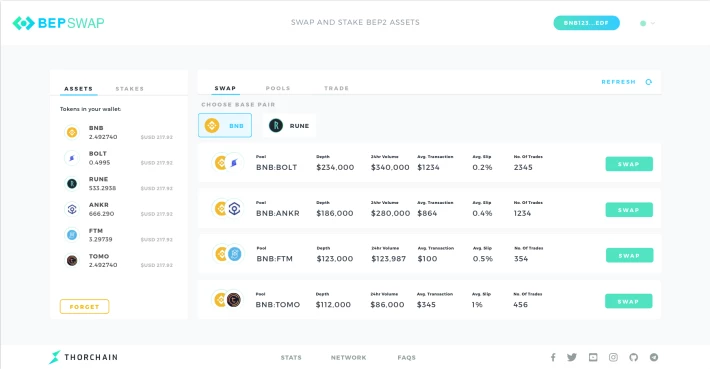This screenshot has width=710, height=369.
Task: Click the THORCHAIN footer logo
Action: [83, 357]
